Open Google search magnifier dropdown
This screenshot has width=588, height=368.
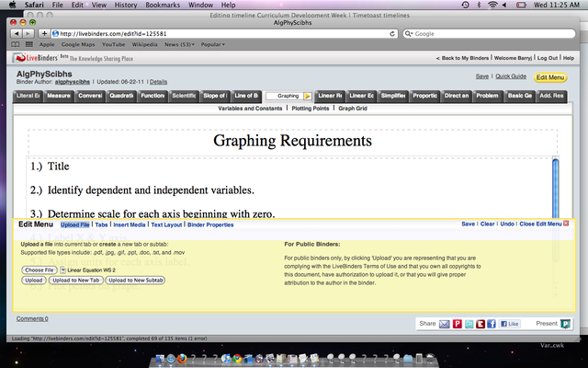(x=408, y=33)
